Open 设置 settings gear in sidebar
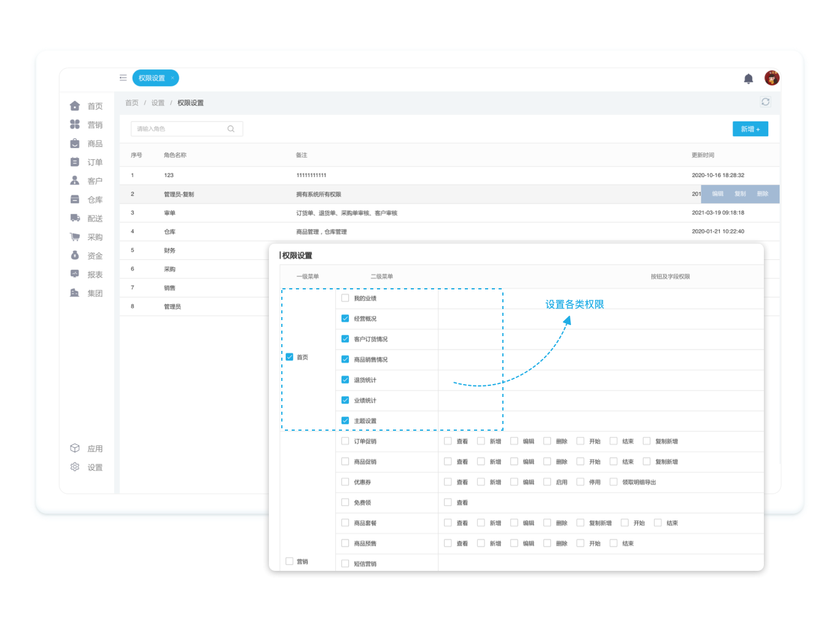 tap(87, 467)
